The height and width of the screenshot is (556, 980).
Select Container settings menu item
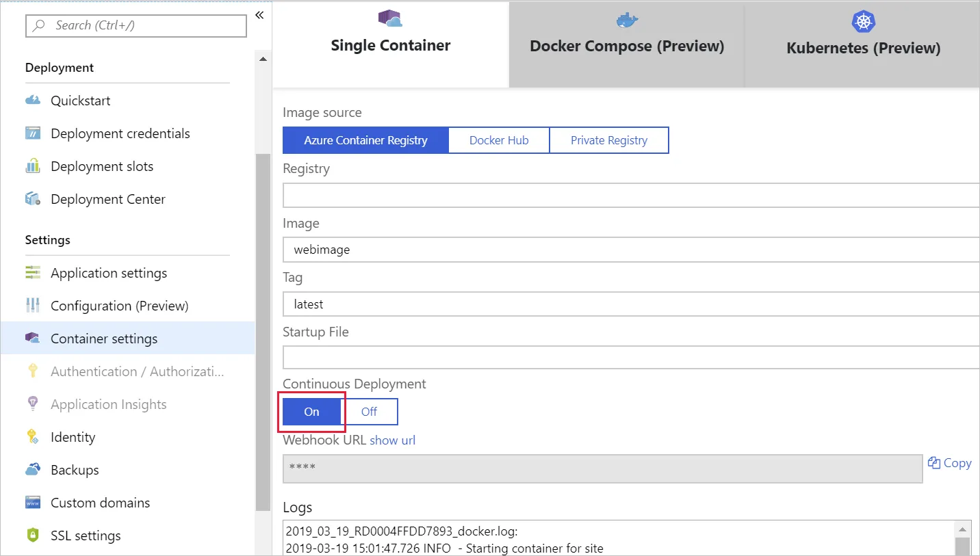(x=127, y=339)
